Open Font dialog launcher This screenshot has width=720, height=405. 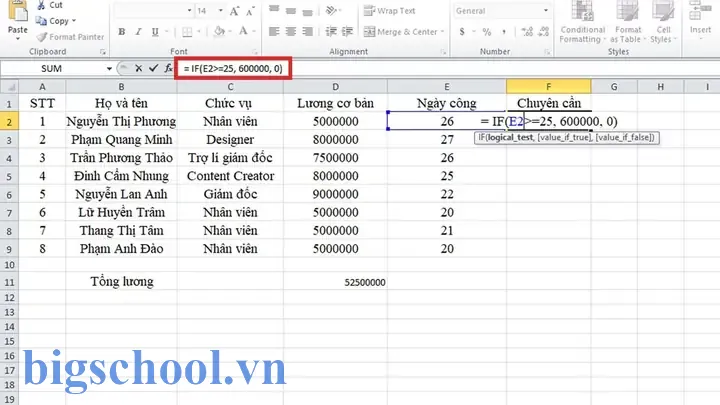coord(255,52)
